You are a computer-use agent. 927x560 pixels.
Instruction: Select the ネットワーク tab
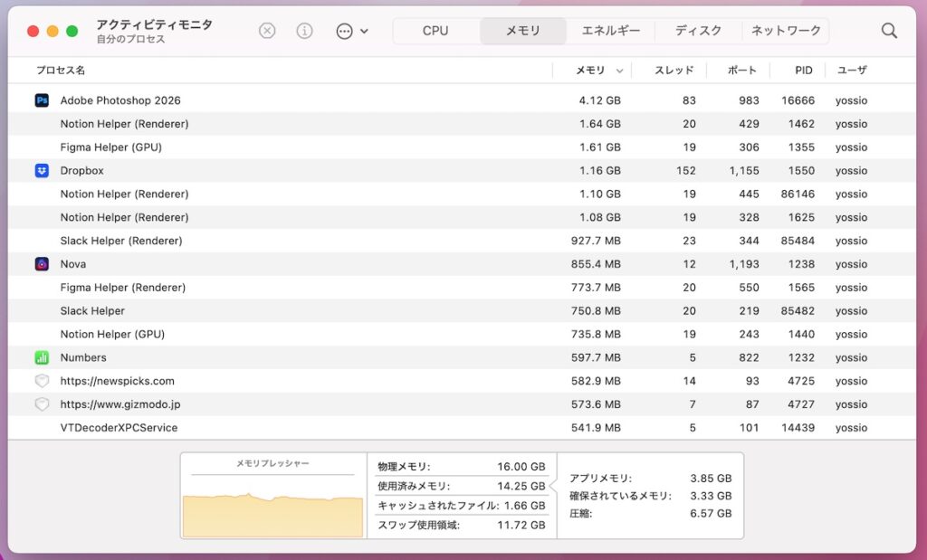click(785, 31)
